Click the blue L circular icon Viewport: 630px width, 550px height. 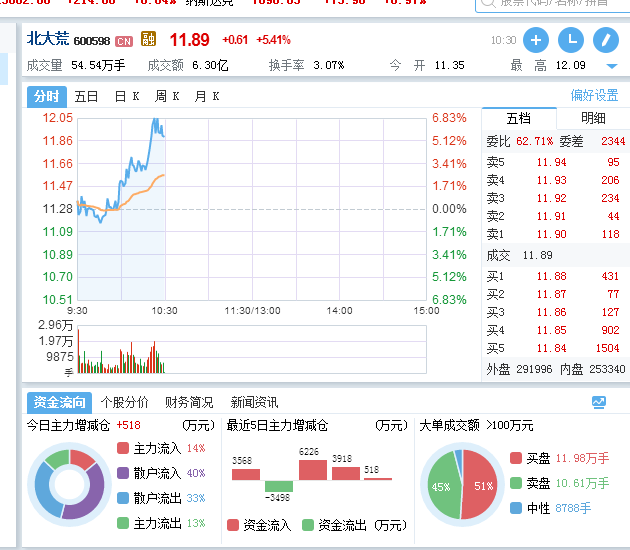pos(570,40)
